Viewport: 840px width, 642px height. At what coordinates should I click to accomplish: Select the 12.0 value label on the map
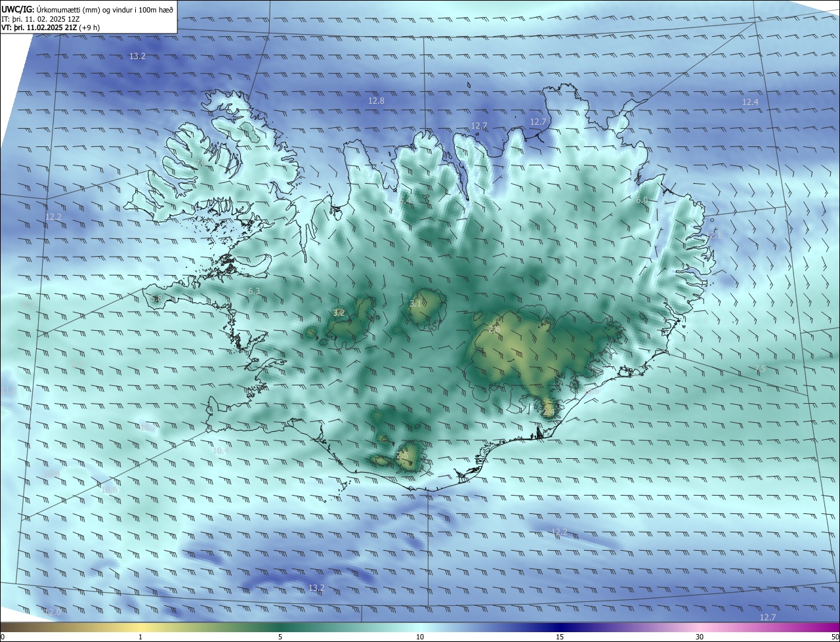click(x=52, y=612)
